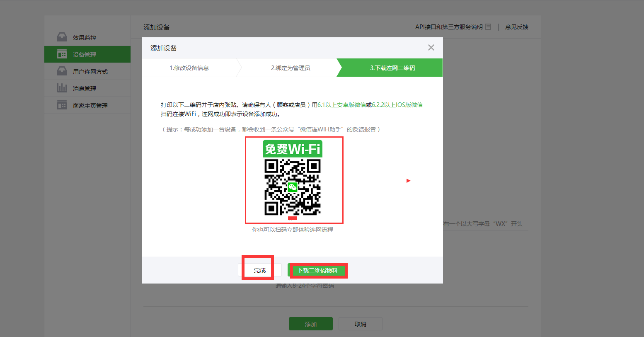Go to step 1.修改设备信息
644x337 pixels.
(x=189, y=68)
